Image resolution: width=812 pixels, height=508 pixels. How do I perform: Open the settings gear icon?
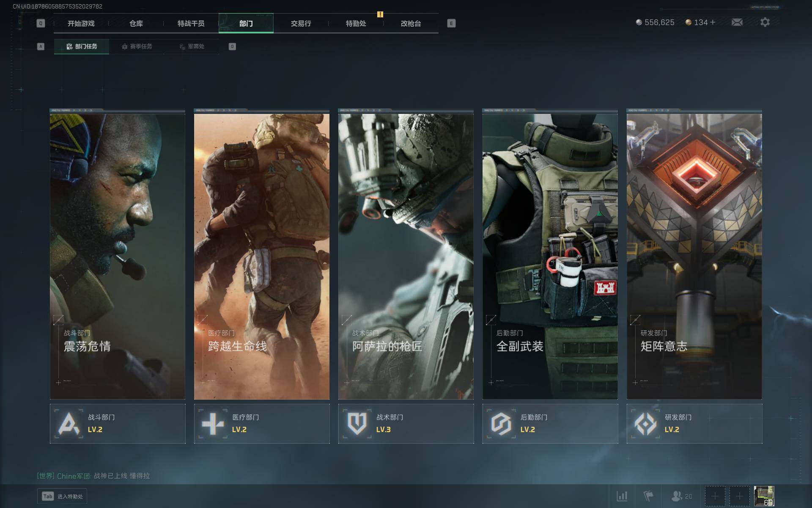click(x=765, y=22)
